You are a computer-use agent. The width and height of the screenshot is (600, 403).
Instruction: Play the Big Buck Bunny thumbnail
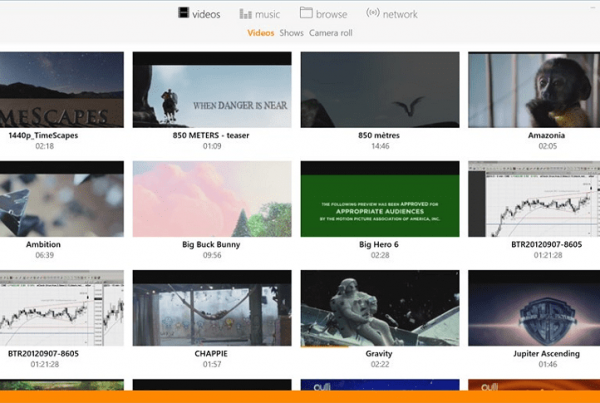(x=212, y=199)
